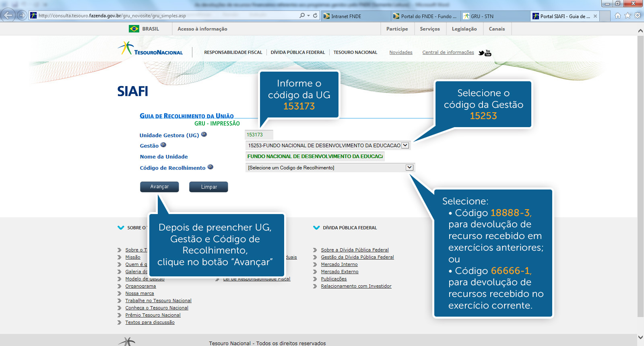644x346 pixels.
Task: Open the Missão link
Action: [x=133, y=257]
